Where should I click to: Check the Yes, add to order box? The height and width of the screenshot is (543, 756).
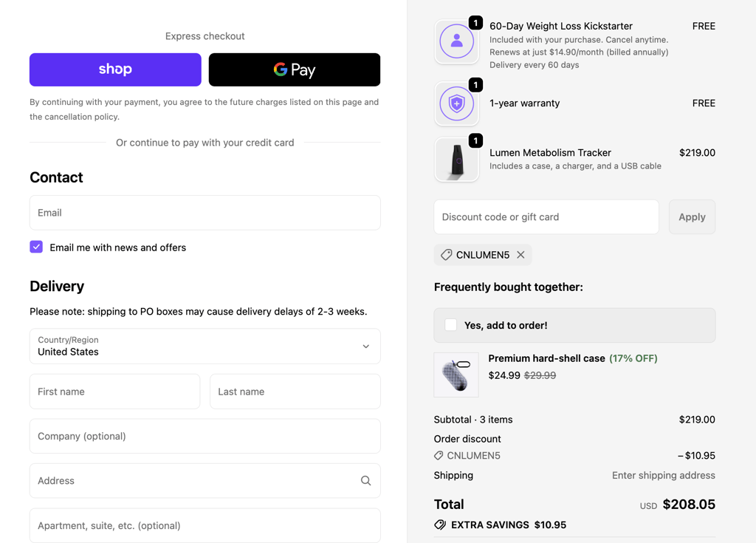tap(451, 325)
